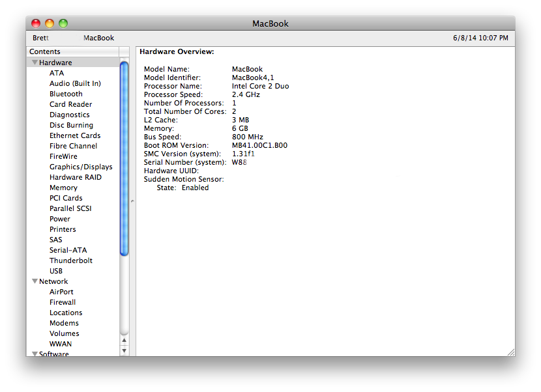Click the window resize grip corner

tap(511, 352)
